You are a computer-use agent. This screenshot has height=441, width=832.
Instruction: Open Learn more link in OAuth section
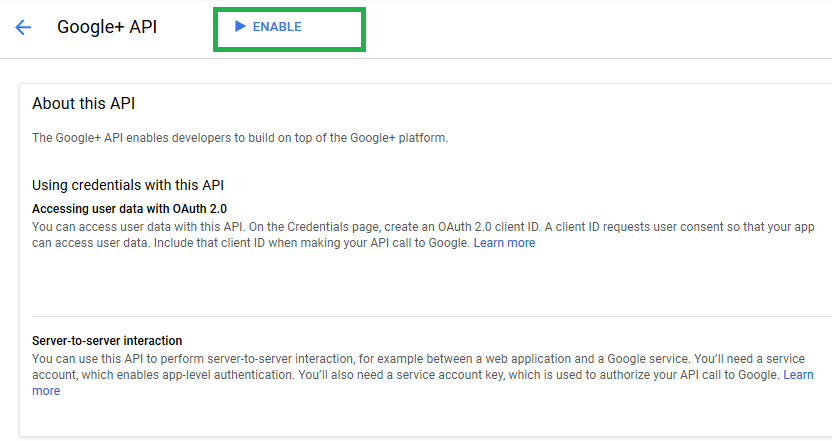point(504,243)
